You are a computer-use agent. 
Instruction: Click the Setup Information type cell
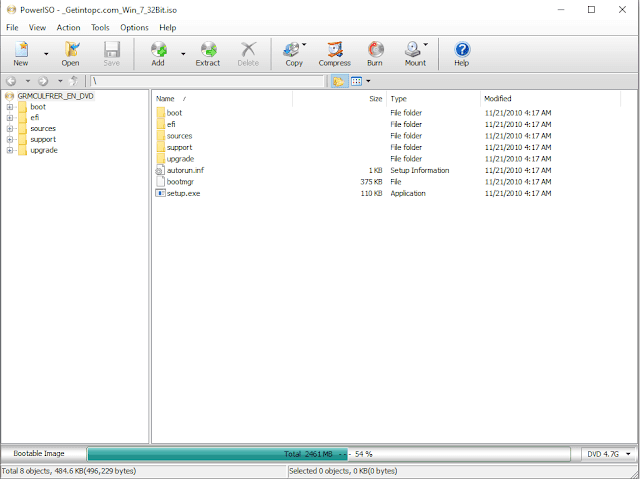(420, 171)
